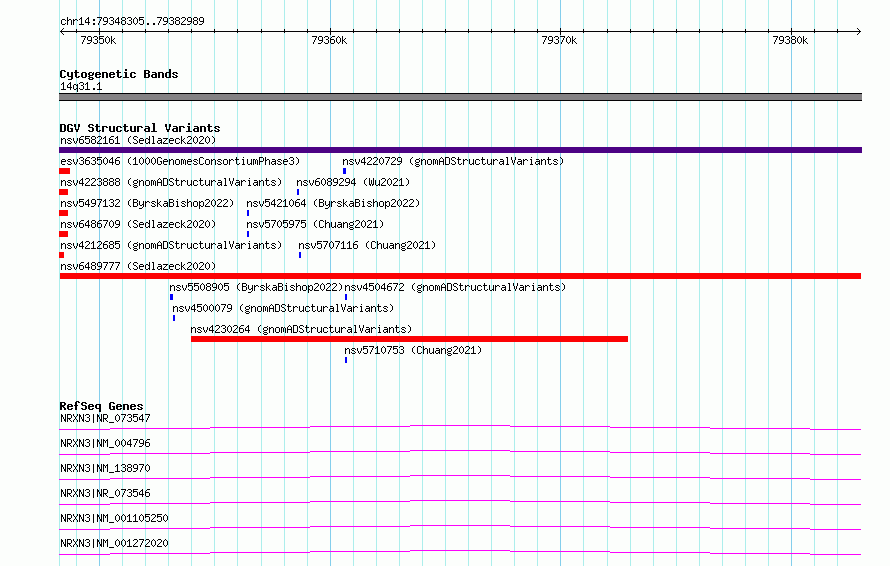Click nsv4220729 (gnomADStructuralVariants) label

click(x=453, y=161)
